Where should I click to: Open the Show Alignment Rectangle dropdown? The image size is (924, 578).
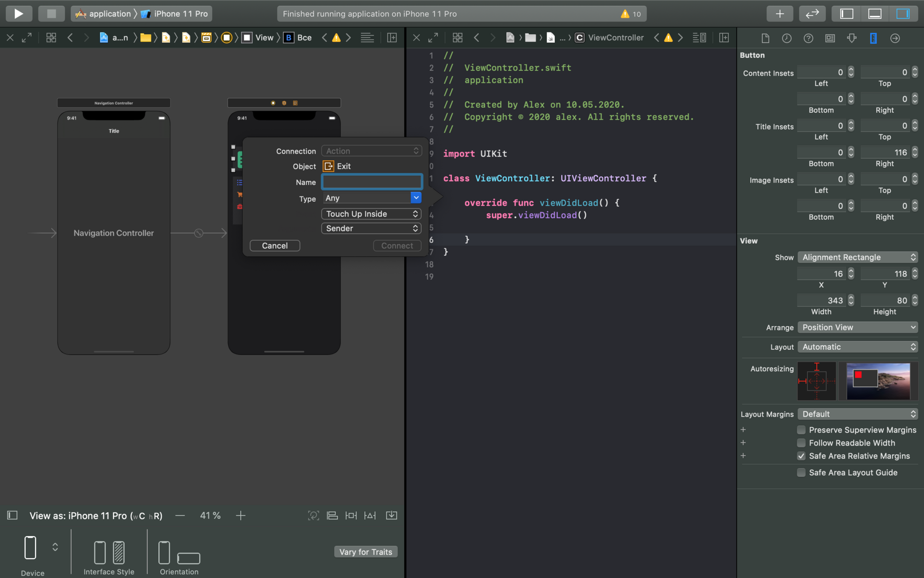[858, 257]
